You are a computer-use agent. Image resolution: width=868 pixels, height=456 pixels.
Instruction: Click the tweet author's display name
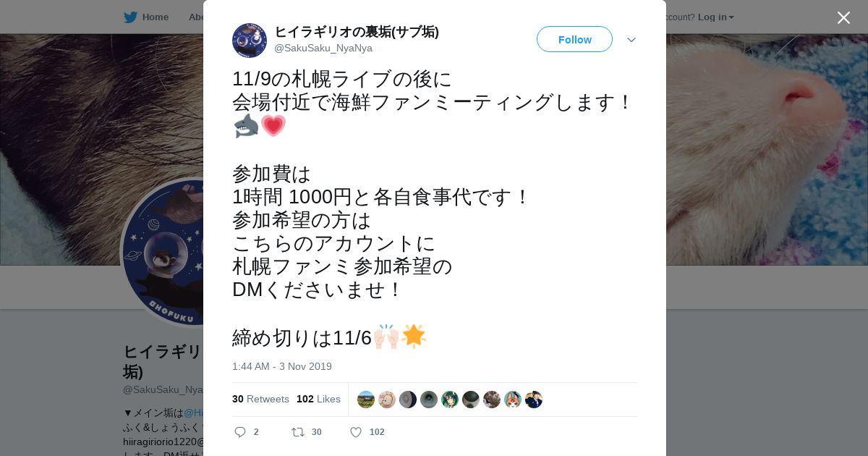pyautogui.click(x=357, y=32)
